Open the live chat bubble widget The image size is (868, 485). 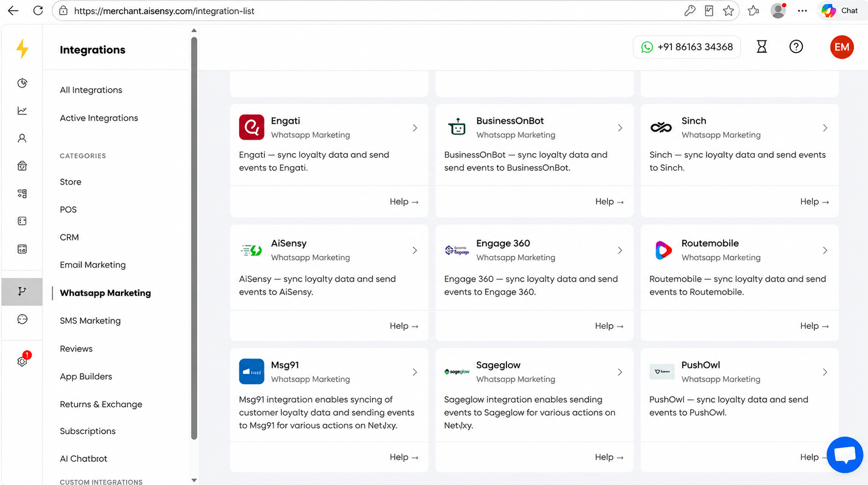(845, 455)
